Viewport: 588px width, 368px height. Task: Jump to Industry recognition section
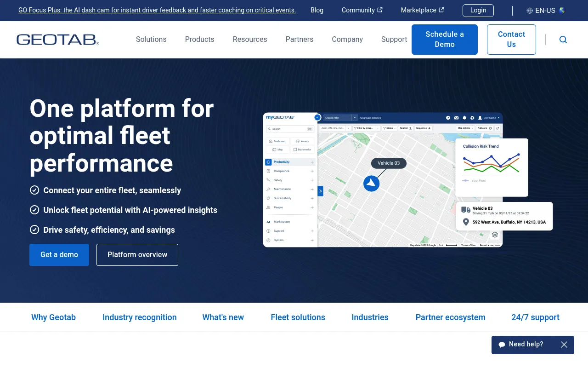pos(140,317)
